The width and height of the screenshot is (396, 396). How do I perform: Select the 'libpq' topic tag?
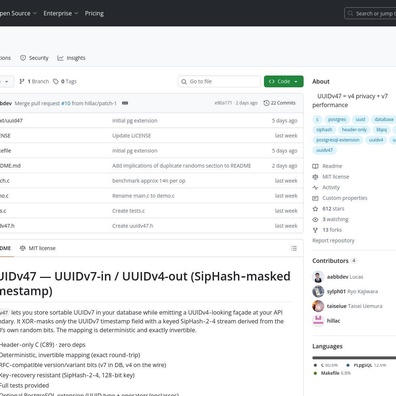382,130
